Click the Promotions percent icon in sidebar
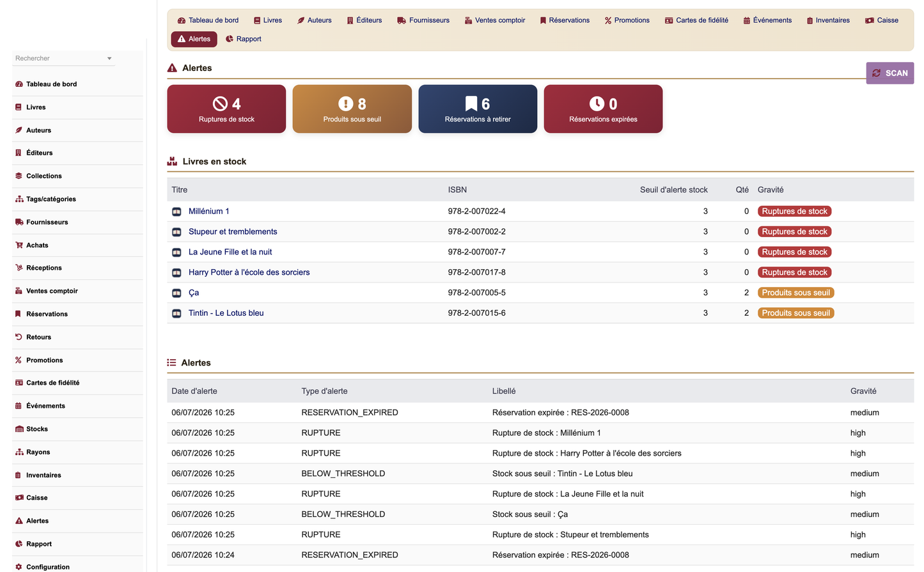The width and height of the screenshot is (924, 572). (19, 360)
